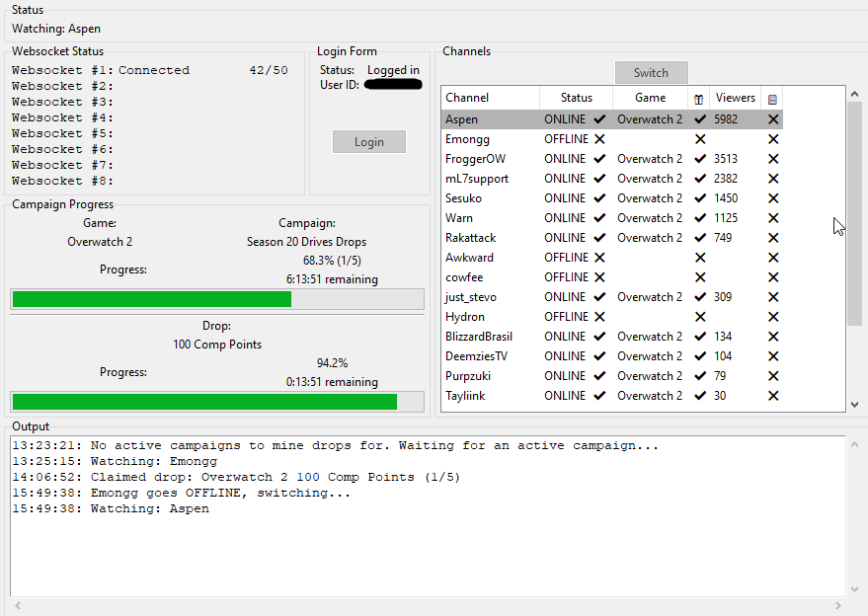Click the online checkmark in Sesuko row
This screenshot has width=868, height=616.
point(599,198)
